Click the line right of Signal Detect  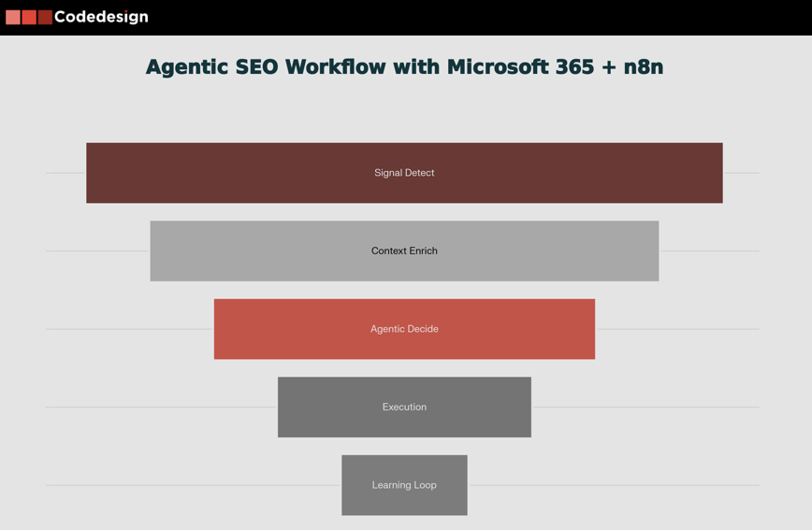pos(741,173)
